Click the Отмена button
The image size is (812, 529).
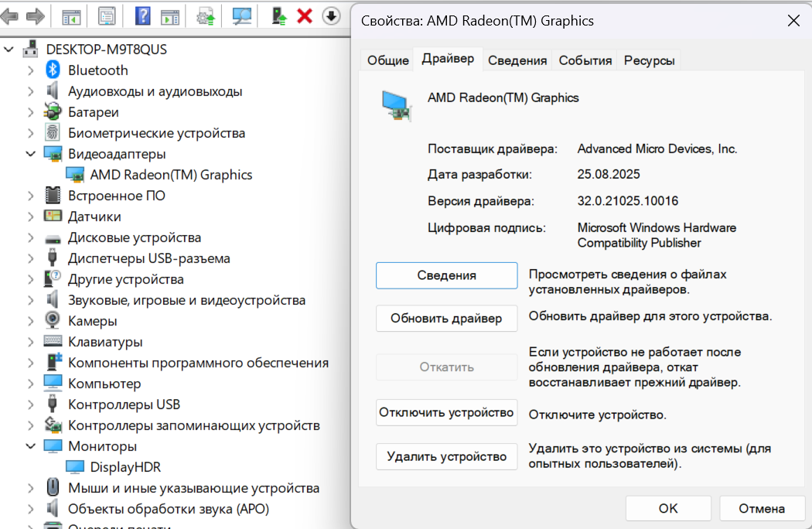762,508
